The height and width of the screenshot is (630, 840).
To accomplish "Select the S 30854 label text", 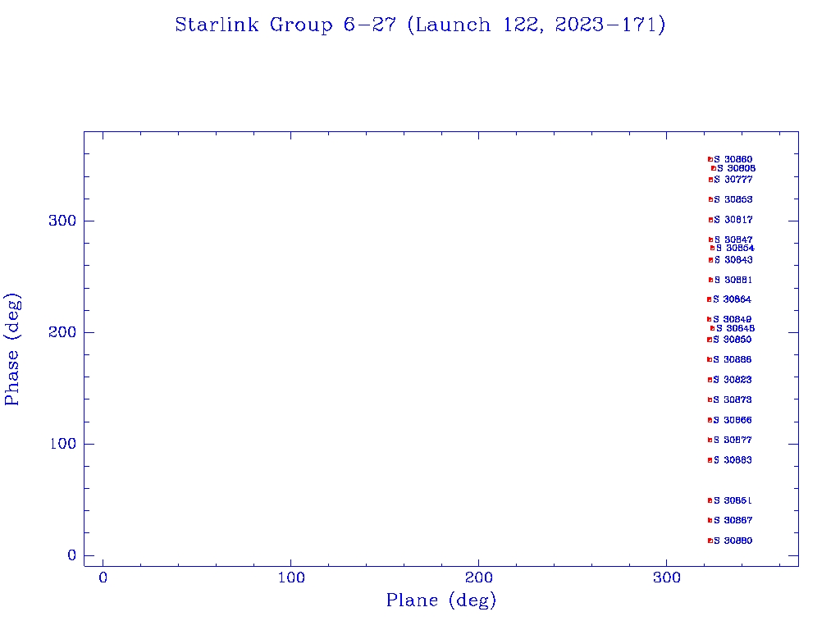I will (735, 248).
